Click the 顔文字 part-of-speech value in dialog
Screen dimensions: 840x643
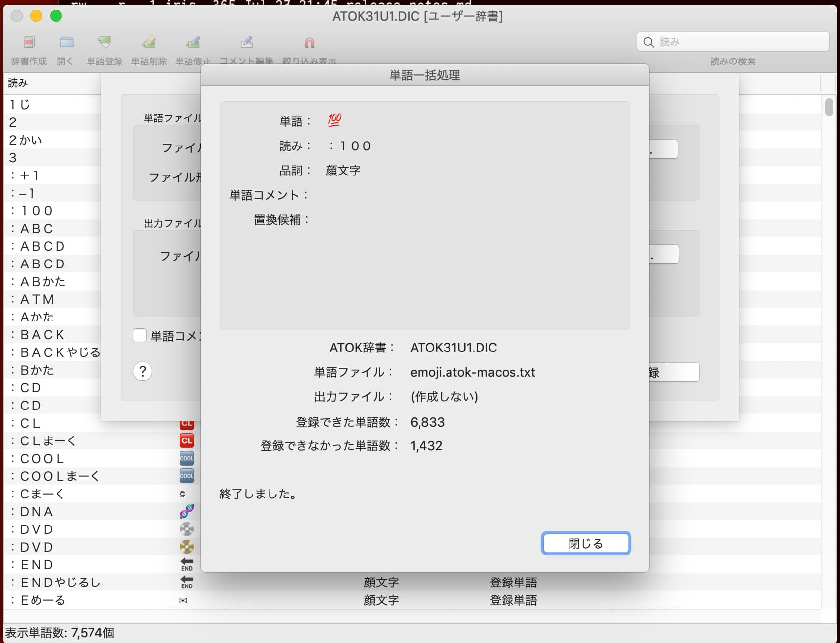[x=343, y=171]
